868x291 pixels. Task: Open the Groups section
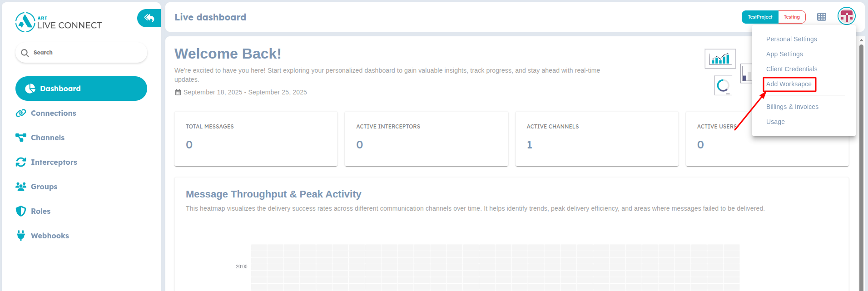pyautogui.click(x=44, y=187)
